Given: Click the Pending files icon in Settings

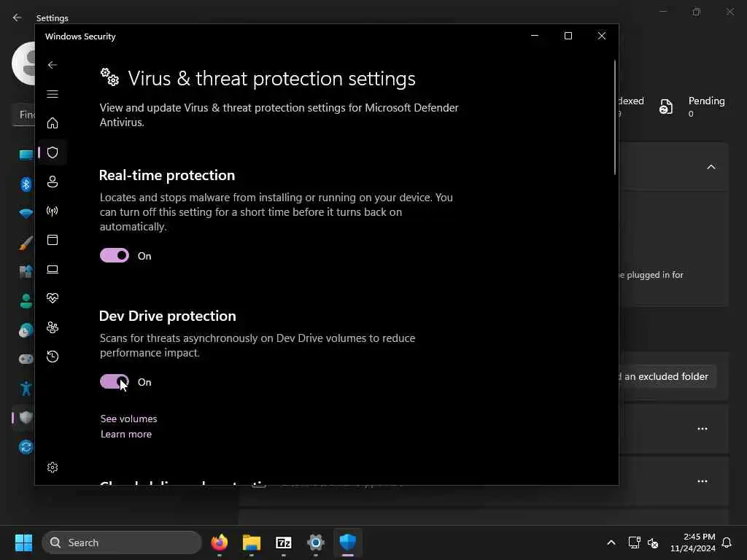Looking at the screenshot, I should click(x=666, y=106).
